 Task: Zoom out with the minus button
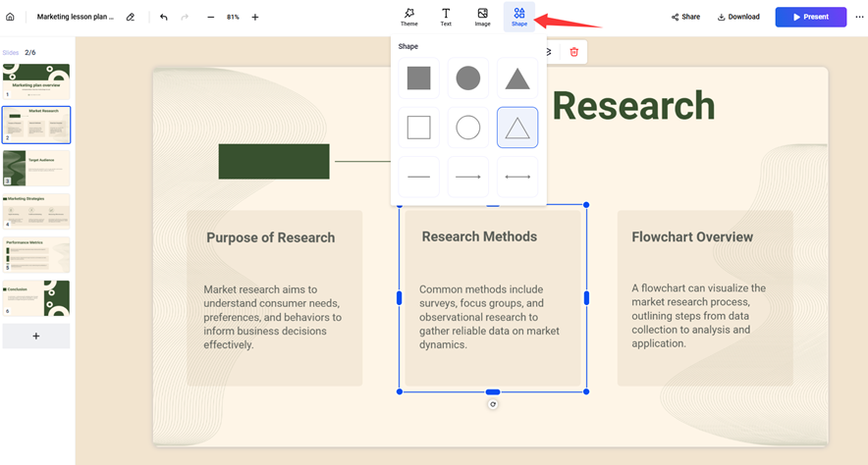click(x=210, y=17)
